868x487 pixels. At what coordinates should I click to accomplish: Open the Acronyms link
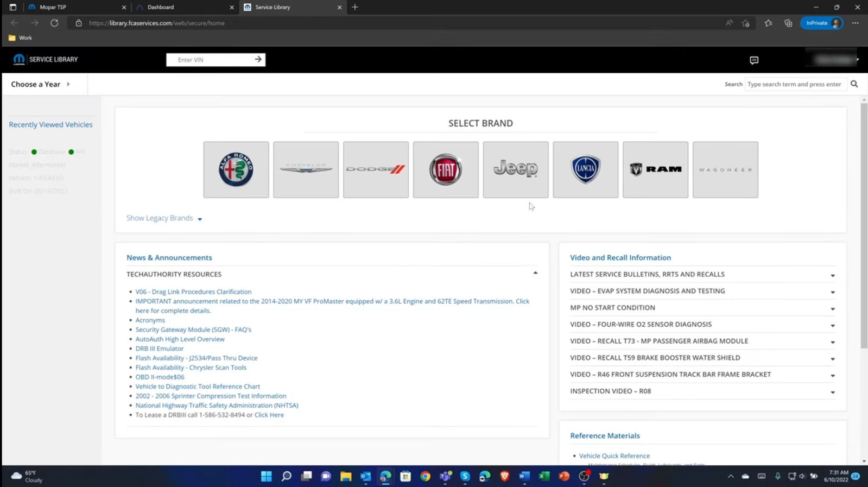[x=150, y=320]
